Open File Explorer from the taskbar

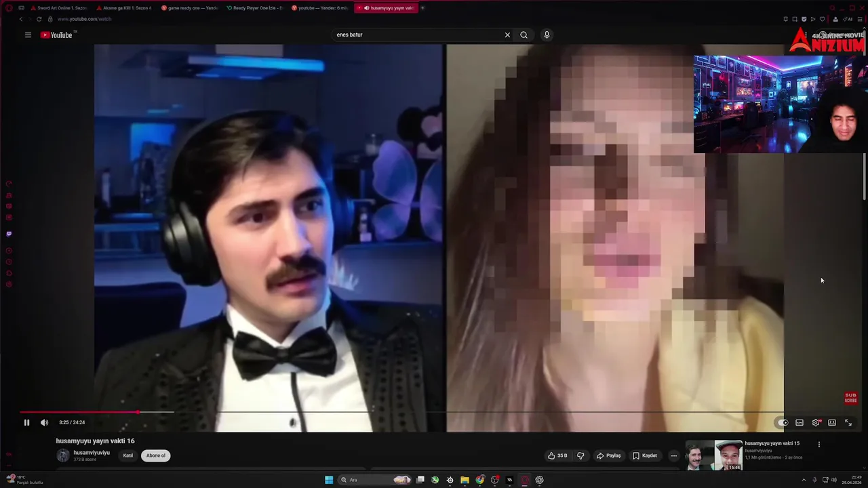tap(465, 480)
